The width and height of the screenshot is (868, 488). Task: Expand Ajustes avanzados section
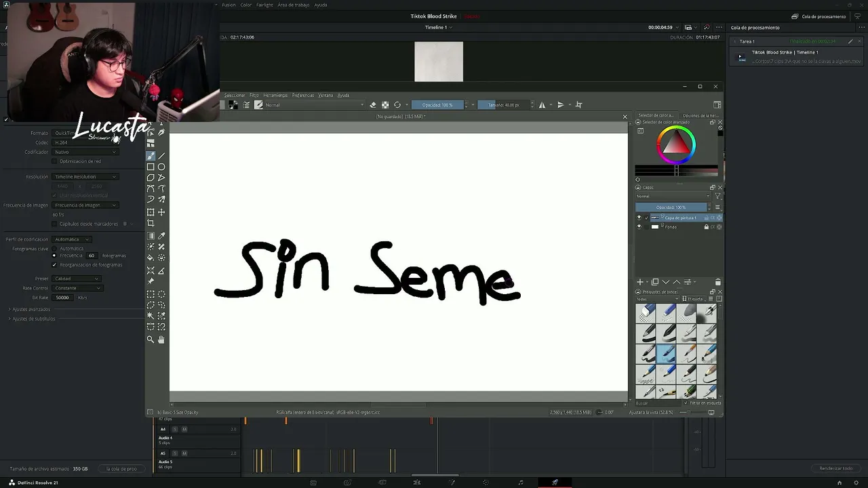click(x=31, y=309)
